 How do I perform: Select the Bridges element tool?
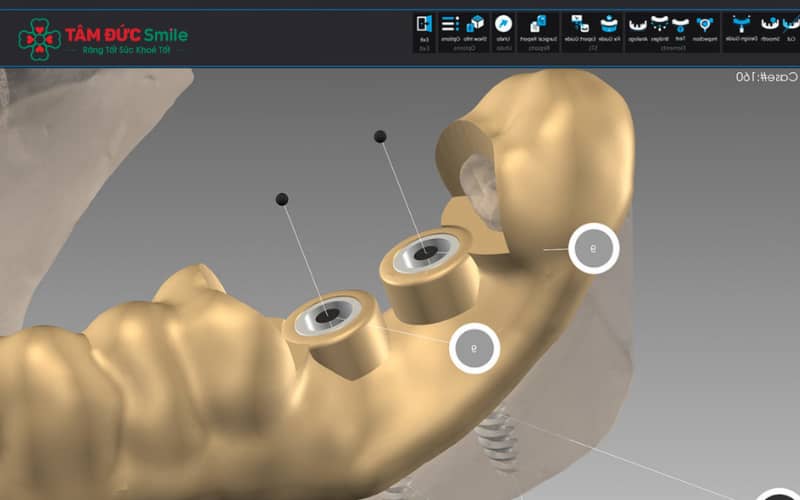[x=660, y=29]
